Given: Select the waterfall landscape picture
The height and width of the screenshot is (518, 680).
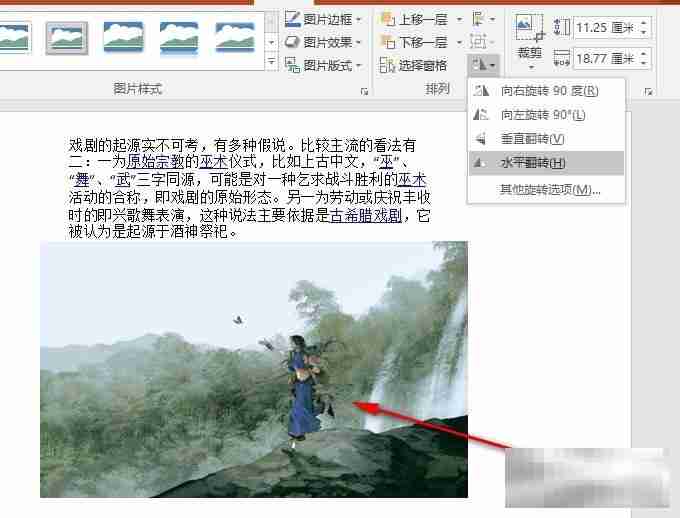Looking at the screenshot, I should (254, 369).
